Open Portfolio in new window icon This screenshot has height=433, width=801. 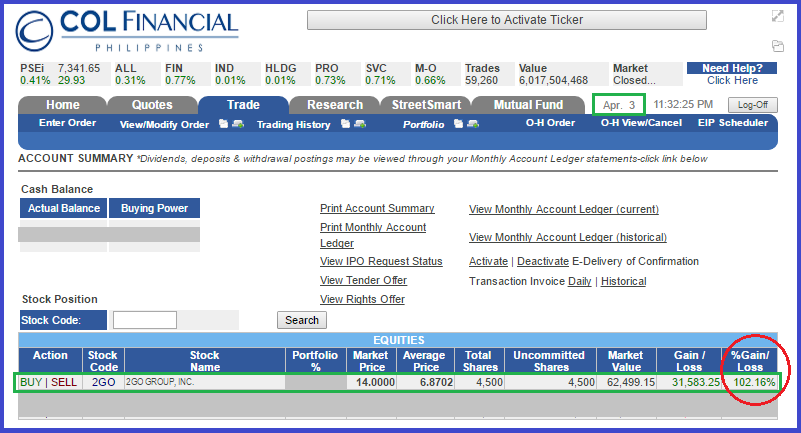[x=458, y=124]
